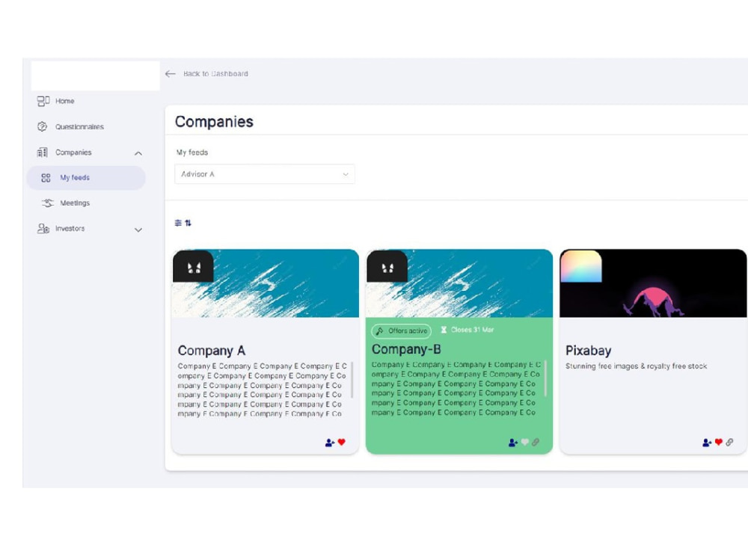
Task: Open Questionnaires in the sidebar
Action: point(79,127)
